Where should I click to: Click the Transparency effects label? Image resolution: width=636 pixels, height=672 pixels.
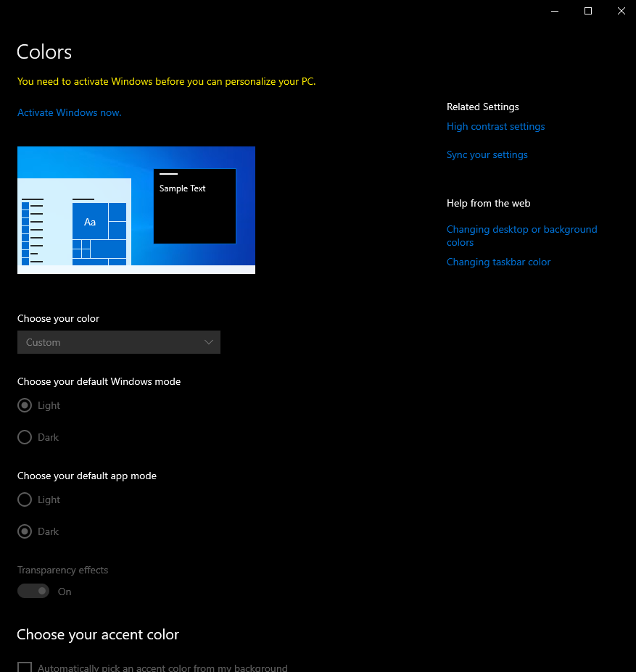click(x=62, y=570)
